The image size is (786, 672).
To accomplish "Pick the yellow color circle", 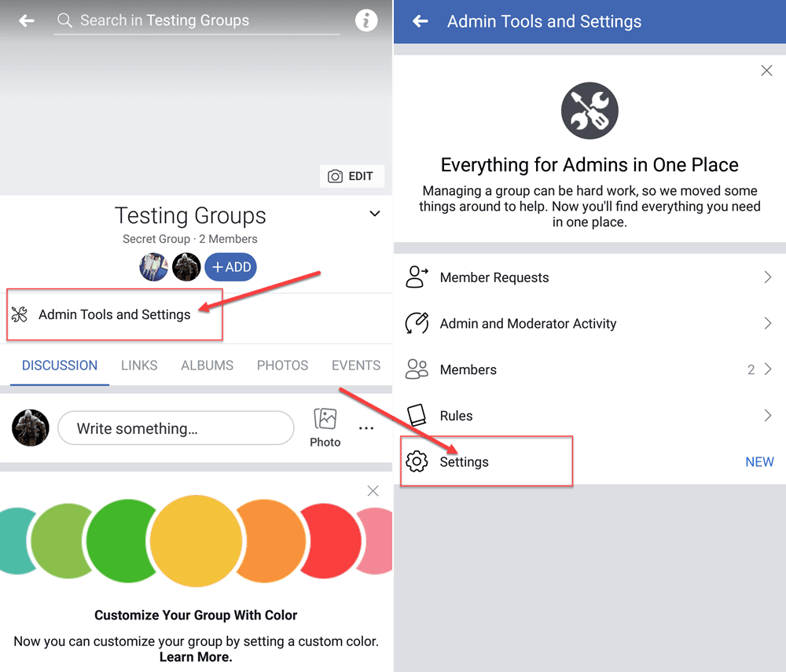I will 196,542.
